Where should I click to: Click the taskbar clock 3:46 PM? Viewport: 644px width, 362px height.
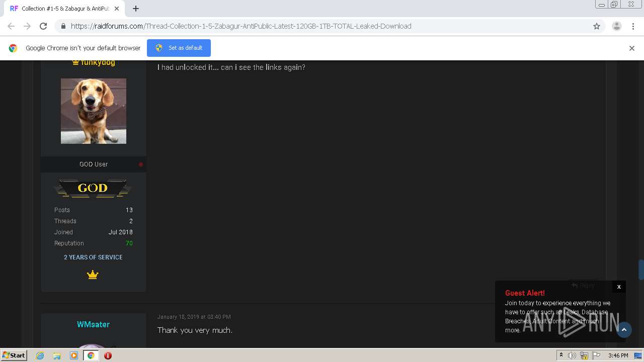618,355
